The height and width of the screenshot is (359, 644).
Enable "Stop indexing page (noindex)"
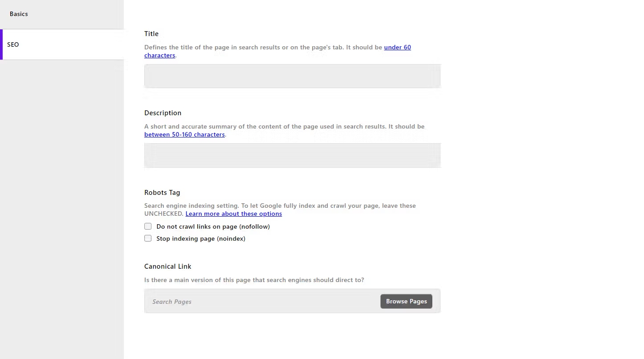[147, 238]
